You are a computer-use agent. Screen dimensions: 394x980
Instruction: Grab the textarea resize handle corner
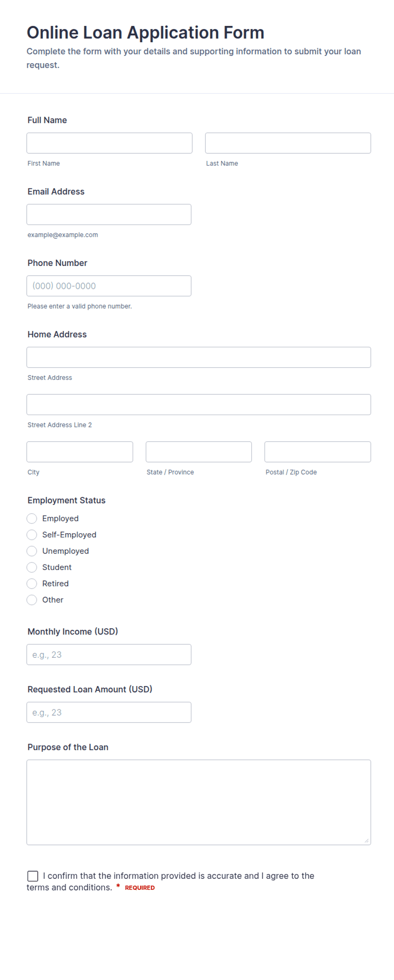(366, 841)
